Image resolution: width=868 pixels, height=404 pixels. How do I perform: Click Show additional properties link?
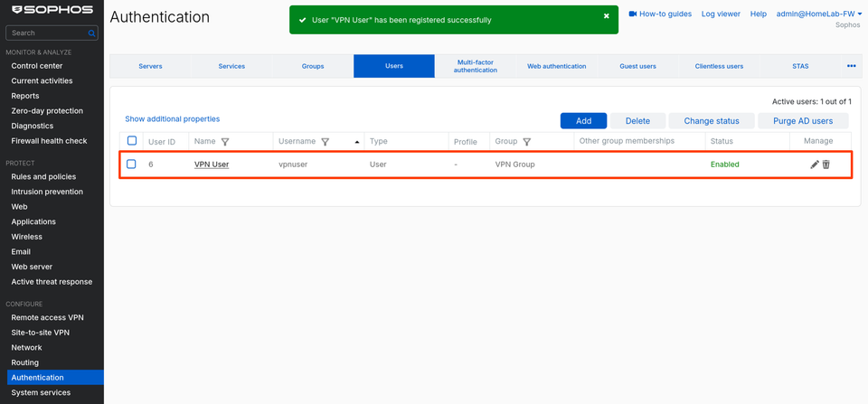pyautogui.click(x=172, y=119)
